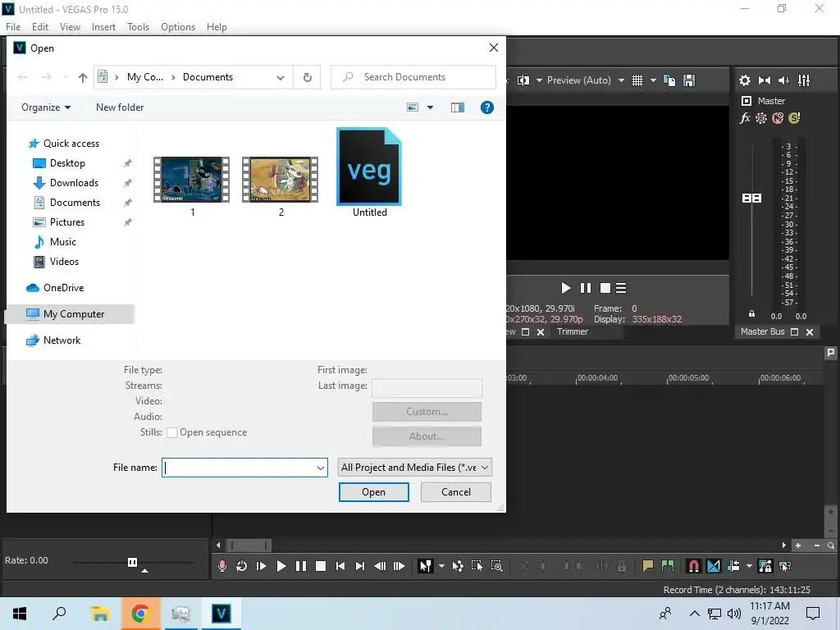The image size is (840, 630).
Task: Toggle Master Solo icon
Action: (794, 118)
